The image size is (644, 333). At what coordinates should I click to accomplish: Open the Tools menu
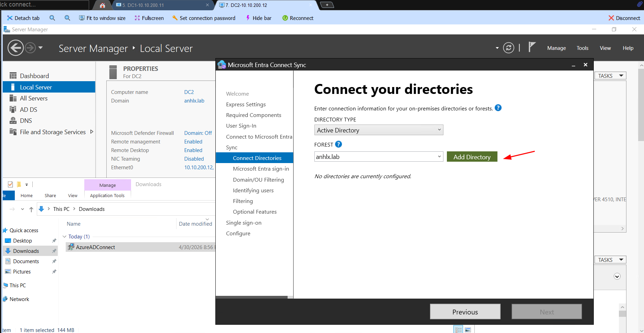pos(582,48)
